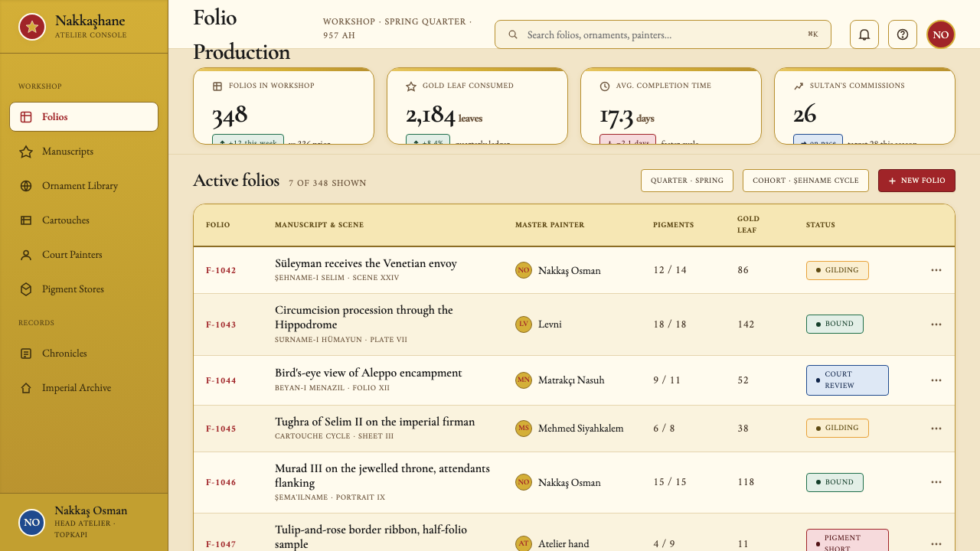Open the Quarter · Spring filter
Screen dimensions: 980x551
click(x=687, y=181)
